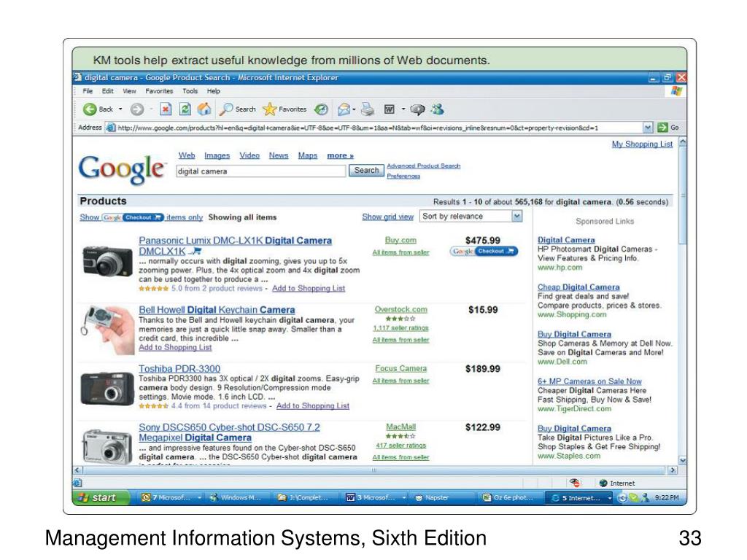Viewport: 747px width, 560px height.
Task: Open Panasonic Lumix DMC-LX1K Digital Camera result
Action: (236, 246)
